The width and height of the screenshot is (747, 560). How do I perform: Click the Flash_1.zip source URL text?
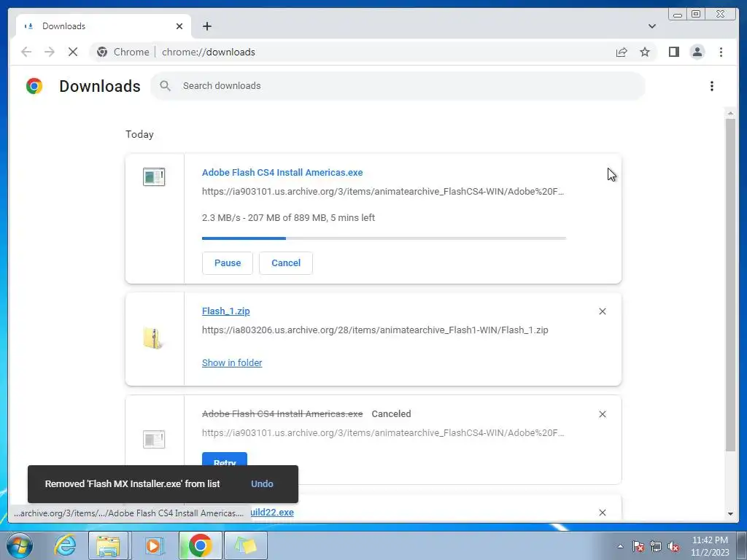tap(375, 330)
